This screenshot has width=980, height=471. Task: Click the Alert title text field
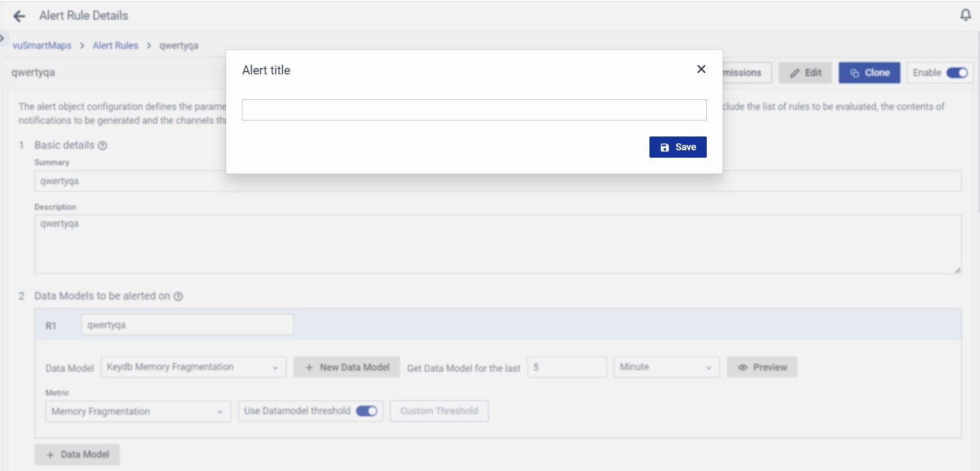pyautogui.click(x=474, y=110)
